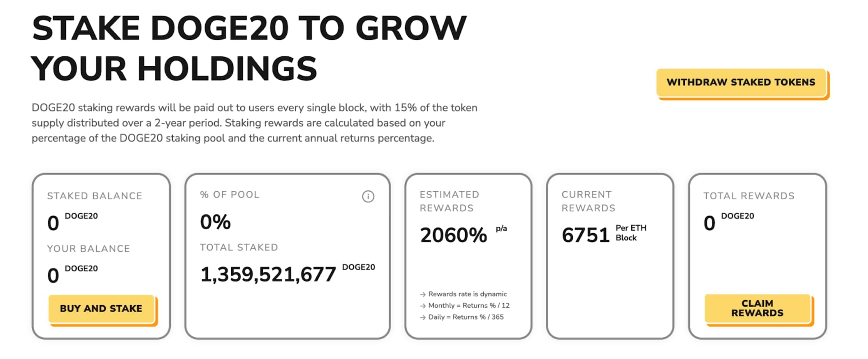The width and height of the screenshot is (868, 359).
Task: Click the staking rewards description paragraph
Action: [254, 123]
